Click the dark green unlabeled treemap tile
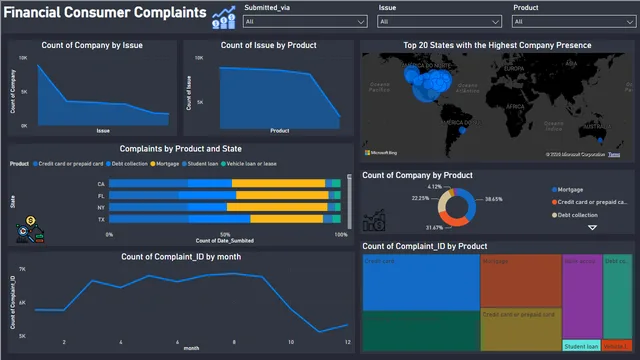Screen dimensions: 640x360 click(421, 331)
